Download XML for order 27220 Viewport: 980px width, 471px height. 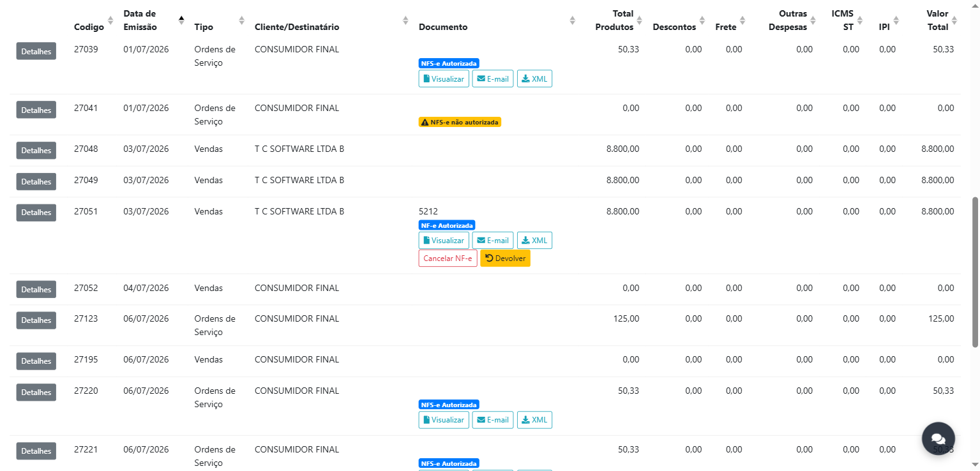pos(534,420)
